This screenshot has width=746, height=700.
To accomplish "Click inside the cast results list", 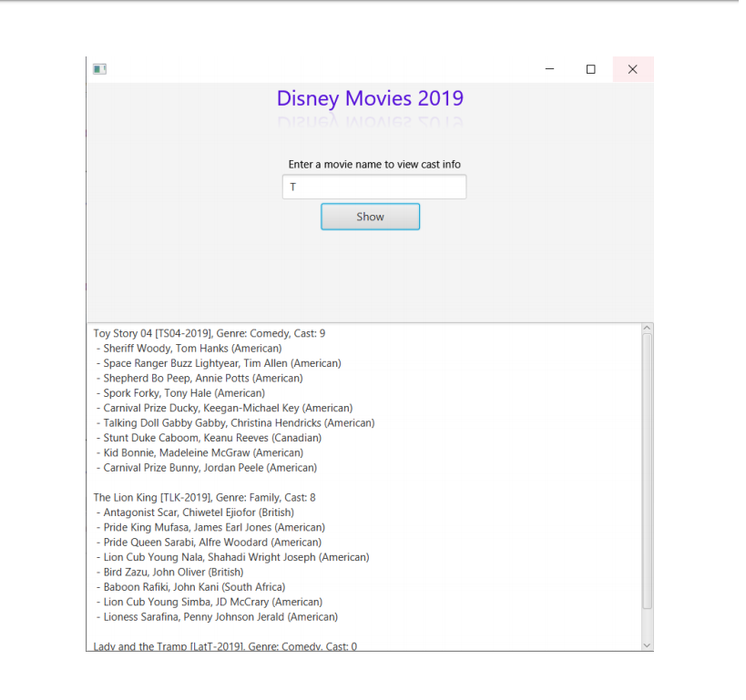I will [x=364, y=482].
